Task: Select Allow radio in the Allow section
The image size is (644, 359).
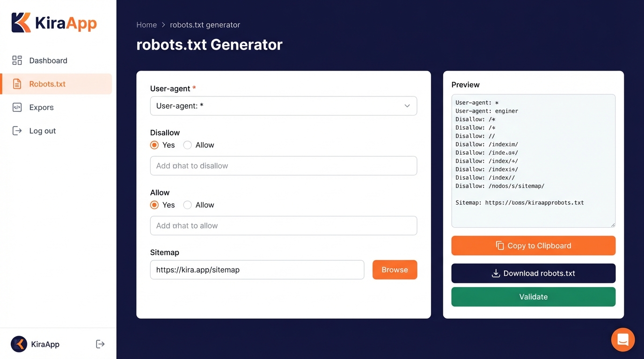Action: coord(187,205)
